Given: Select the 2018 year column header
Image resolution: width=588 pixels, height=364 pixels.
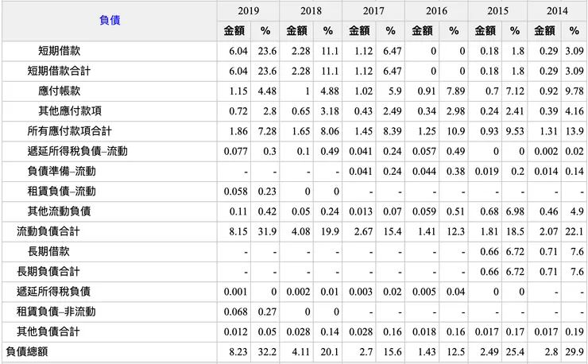Looking at the screenshot, I should tap(311, 11).
